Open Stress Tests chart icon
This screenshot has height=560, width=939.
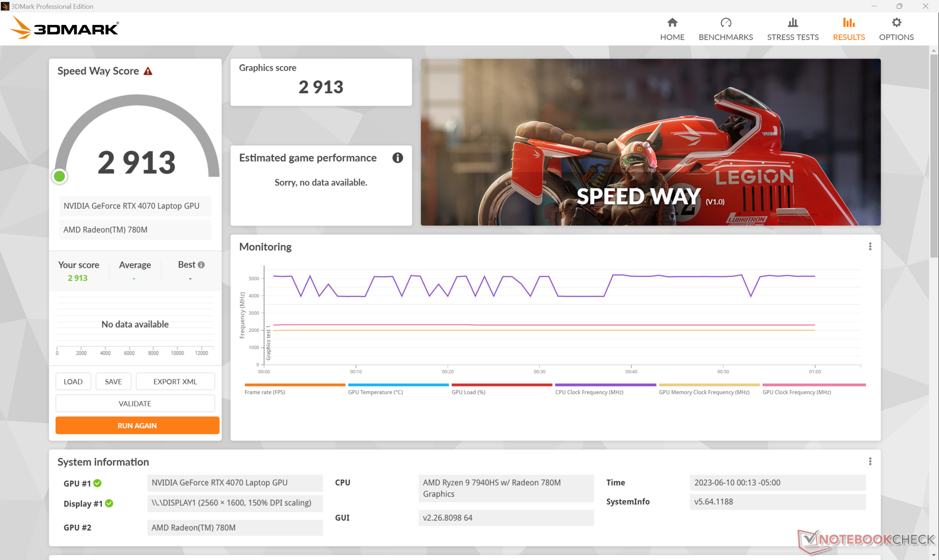coord(792,22)
